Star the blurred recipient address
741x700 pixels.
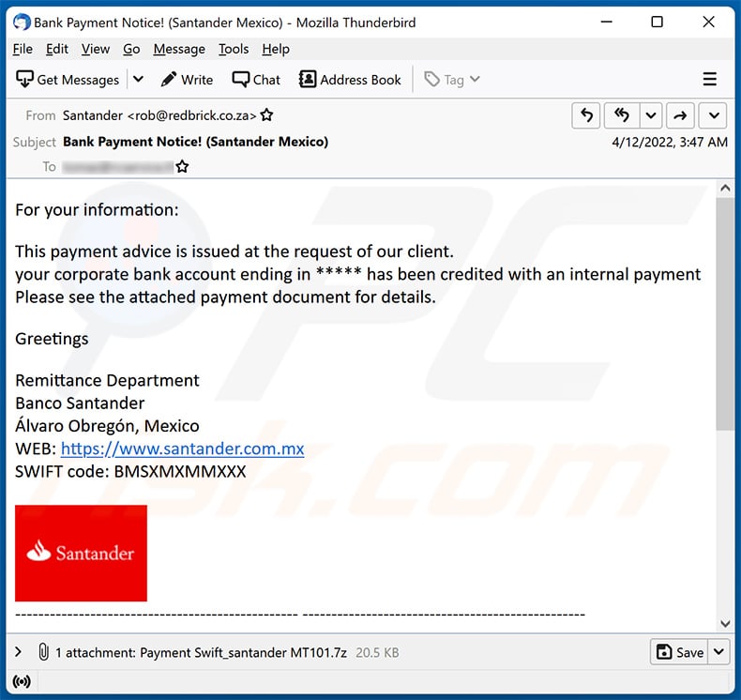tap(182, 166)
